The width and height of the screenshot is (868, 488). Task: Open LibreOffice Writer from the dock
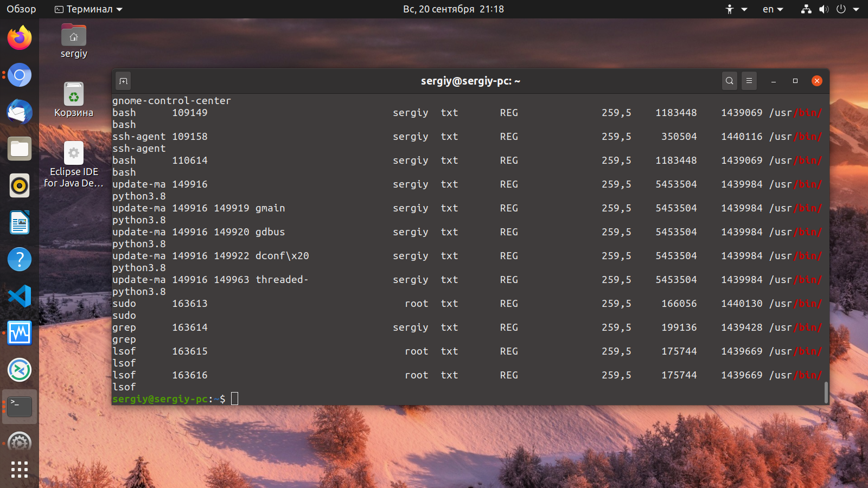(20, 222)
